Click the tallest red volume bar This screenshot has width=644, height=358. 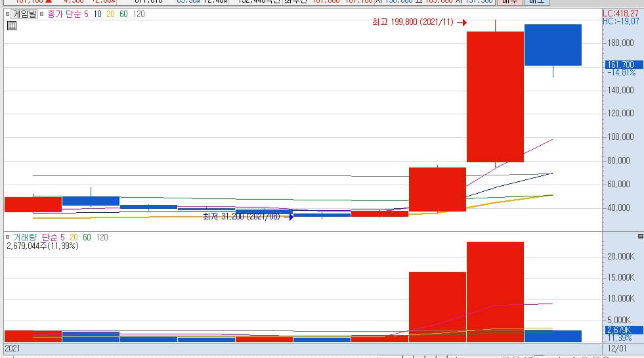coord(495,292)
